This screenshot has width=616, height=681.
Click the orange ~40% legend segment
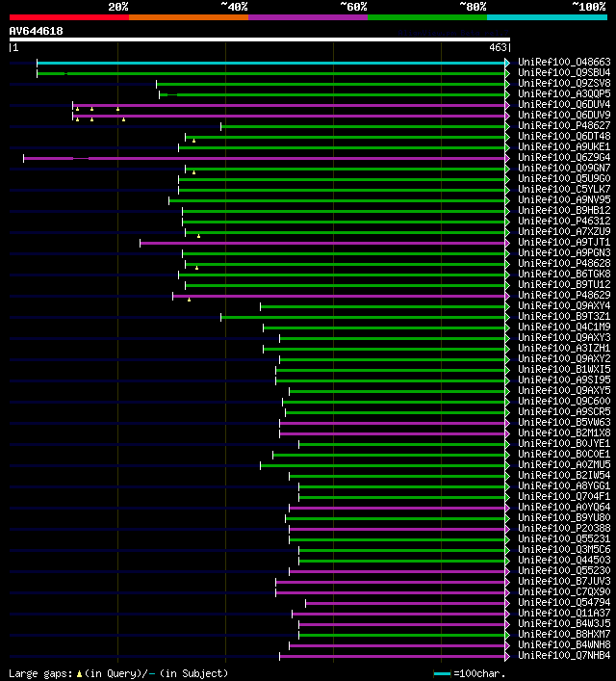point(189,17)
